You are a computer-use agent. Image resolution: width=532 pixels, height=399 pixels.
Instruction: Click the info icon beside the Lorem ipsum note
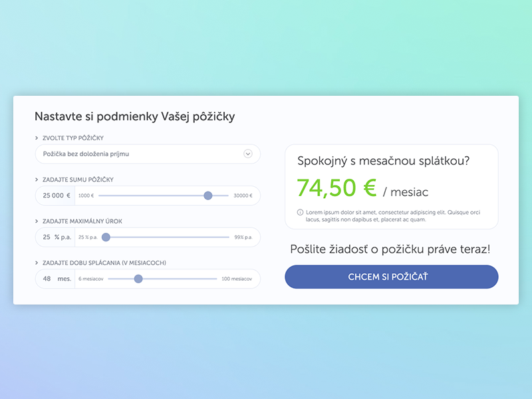click(x=300, y=212)
